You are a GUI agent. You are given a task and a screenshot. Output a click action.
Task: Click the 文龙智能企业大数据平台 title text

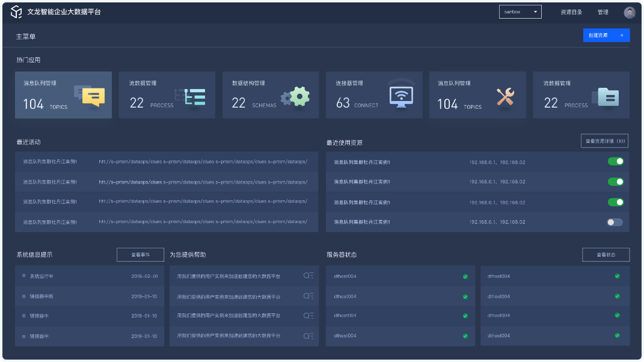(x=64, y=12)
